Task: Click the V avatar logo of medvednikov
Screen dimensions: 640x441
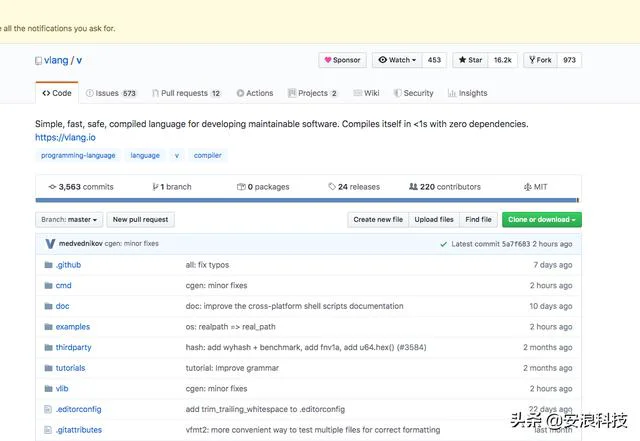Action: pos(50,244)
